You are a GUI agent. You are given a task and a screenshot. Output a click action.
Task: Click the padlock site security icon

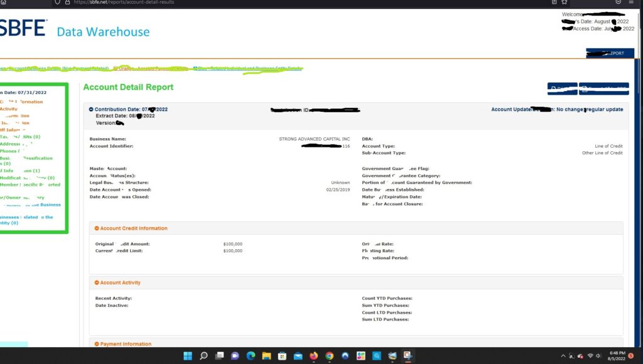[67, 2]
